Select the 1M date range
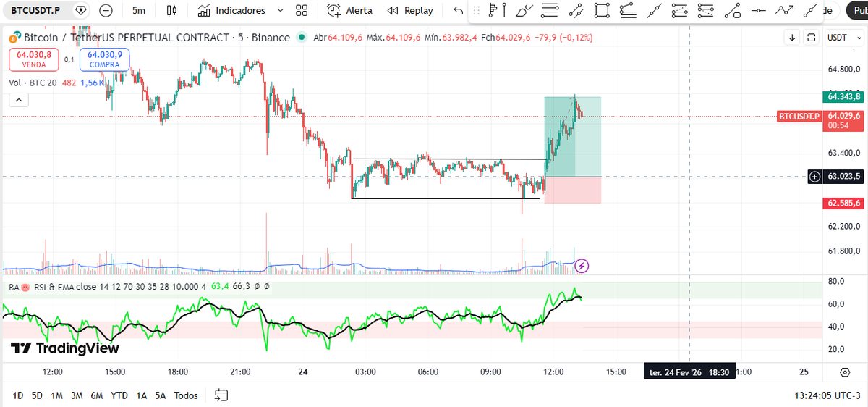 click(x=56, y=395)
